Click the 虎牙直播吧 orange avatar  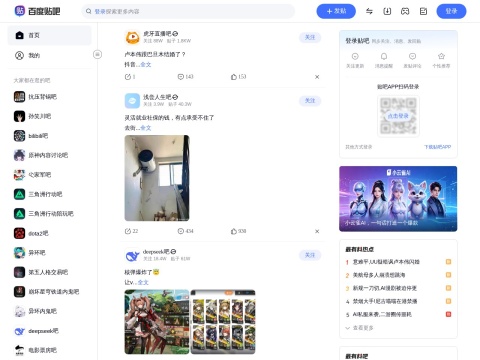(x=132, y=37)
